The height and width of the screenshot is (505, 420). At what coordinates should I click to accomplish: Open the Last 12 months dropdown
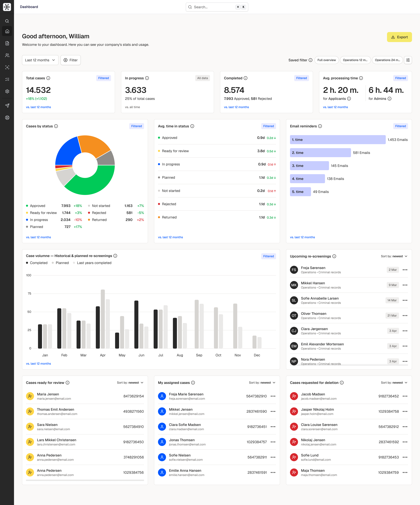[40, 60]
